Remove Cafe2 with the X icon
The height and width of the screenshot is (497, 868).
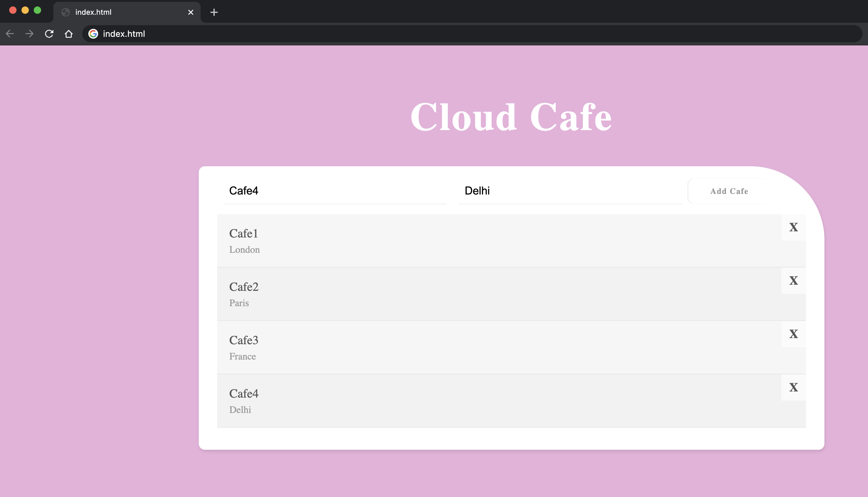point(793,281)
